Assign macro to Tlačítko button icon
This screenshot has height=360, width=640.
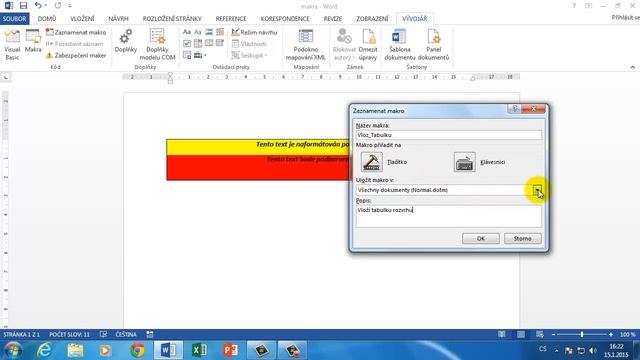point(371,162)
